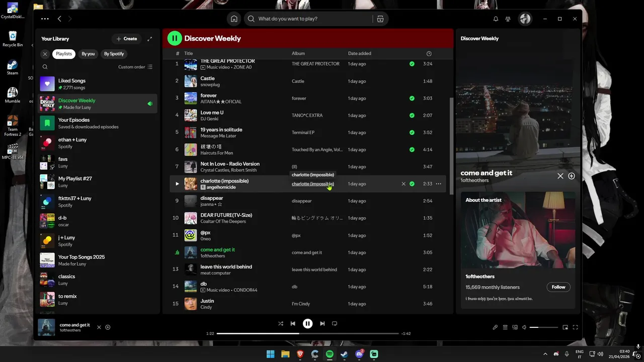Open Friend Activity icon
This screenshot has width=644, height=362.
(508, 19)
